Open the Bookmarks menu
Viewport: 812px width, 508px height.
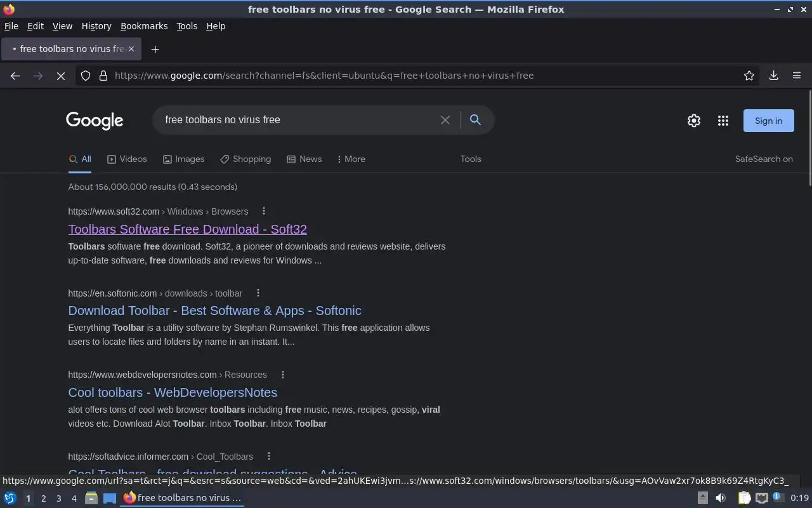point(144,26)
